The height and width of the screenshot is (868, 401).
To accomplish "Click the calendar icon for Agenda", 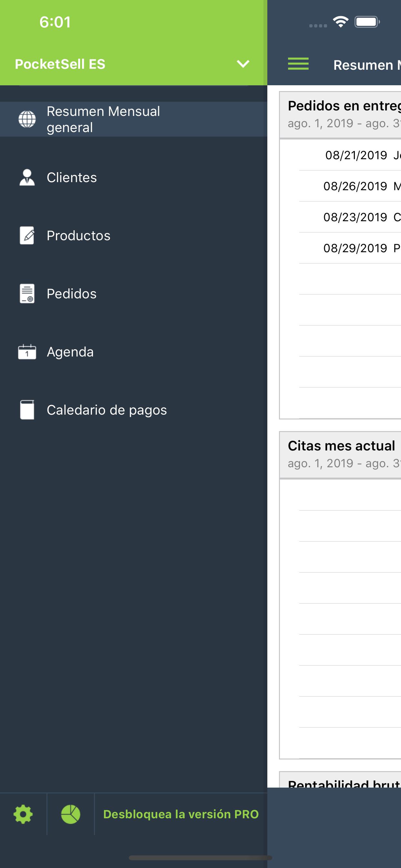I will point(27,352).
